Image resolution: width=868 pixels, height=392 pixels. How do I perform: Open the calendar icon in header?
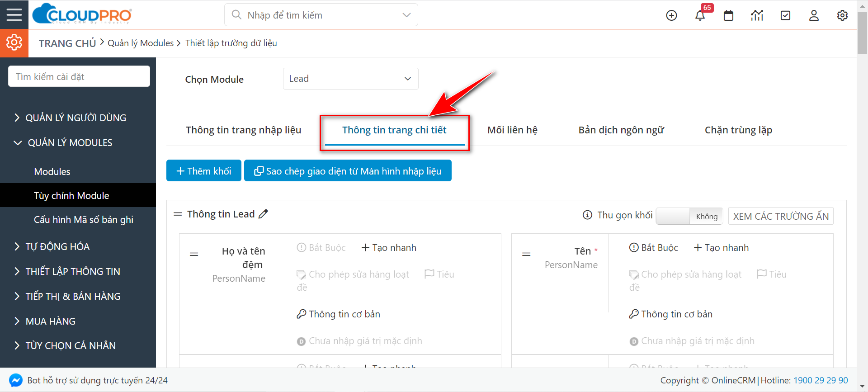click(x=729, y=15)
